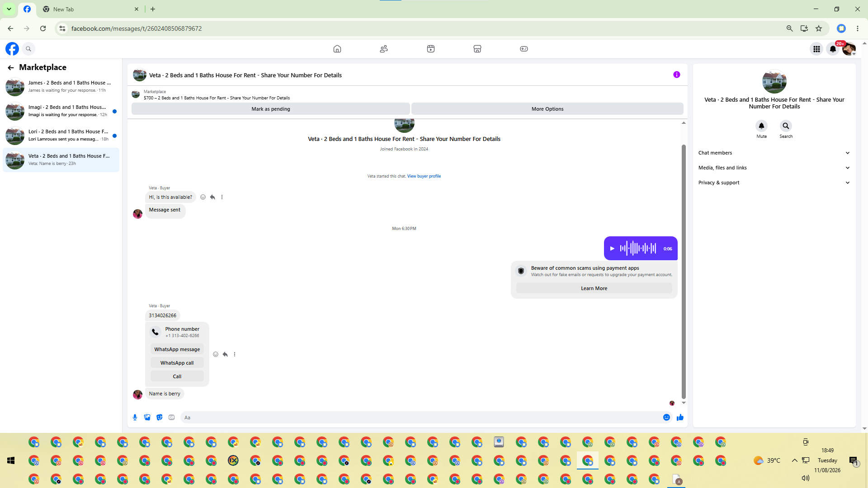Image resolution: width=868 pixels, height=488 pixels.
Task: Open Windows notification center icon
Action: [854, 460]
